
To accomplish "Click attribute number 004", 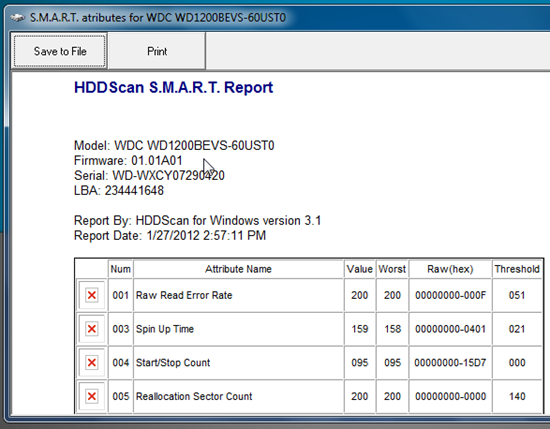I will coord(121,362).
